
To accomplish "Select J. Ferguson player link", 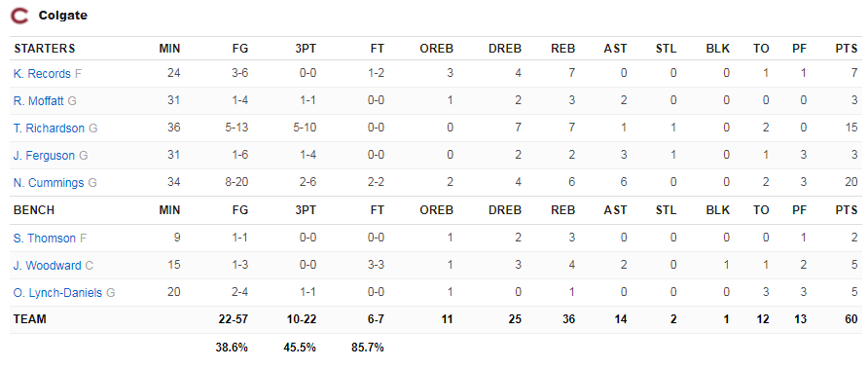I will (44, 156).
